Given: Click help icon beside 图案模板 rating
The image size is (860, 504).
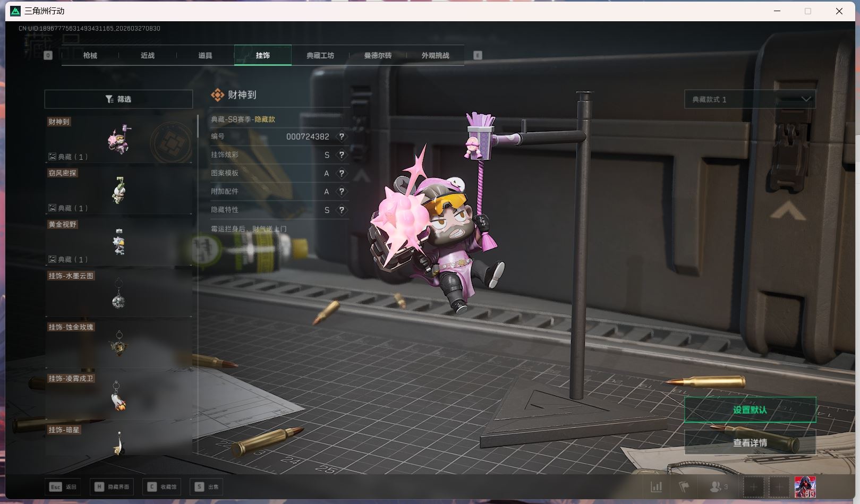Looking at the screenshot, I should click(x=342, y=173).
